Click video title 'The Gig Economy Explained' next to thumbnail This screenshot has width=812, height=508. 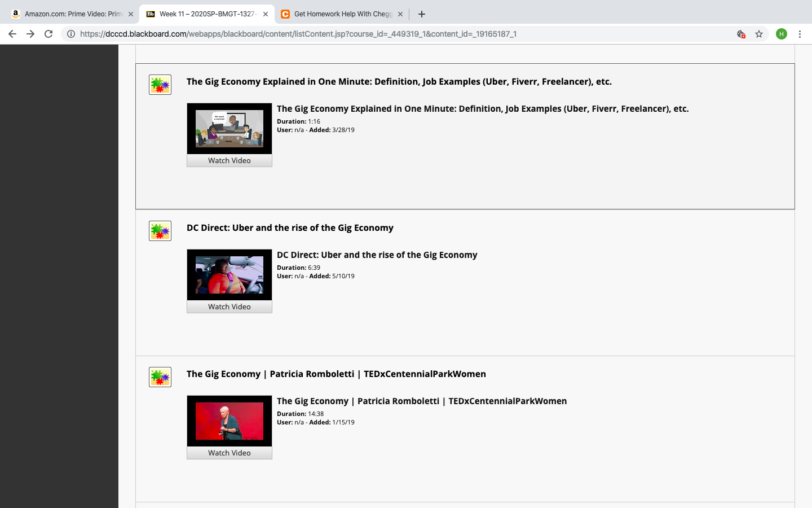click(483, 109)
